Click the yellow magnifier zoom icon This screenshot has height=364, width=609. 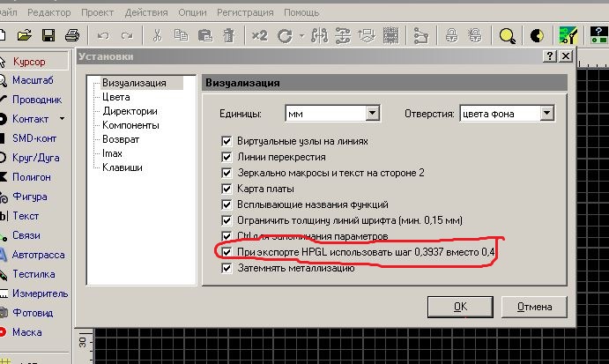507,36
